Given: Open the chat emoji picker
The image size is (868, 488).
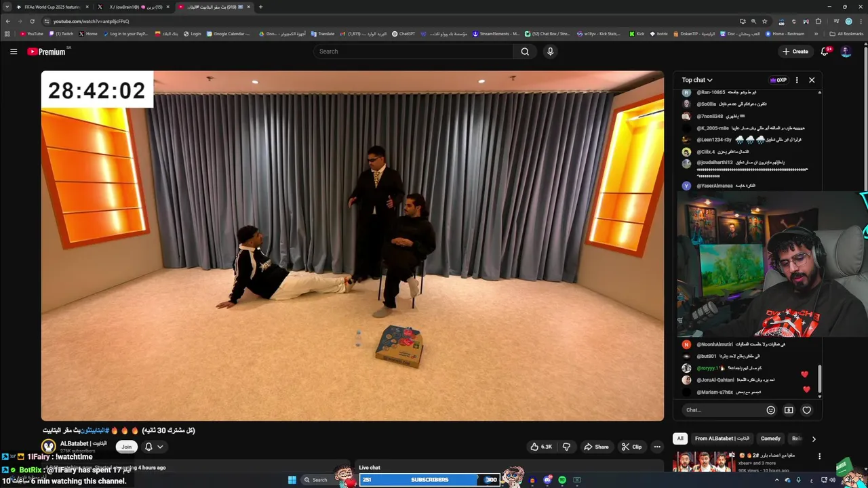Looking at the screenshot, I should 770,410.
